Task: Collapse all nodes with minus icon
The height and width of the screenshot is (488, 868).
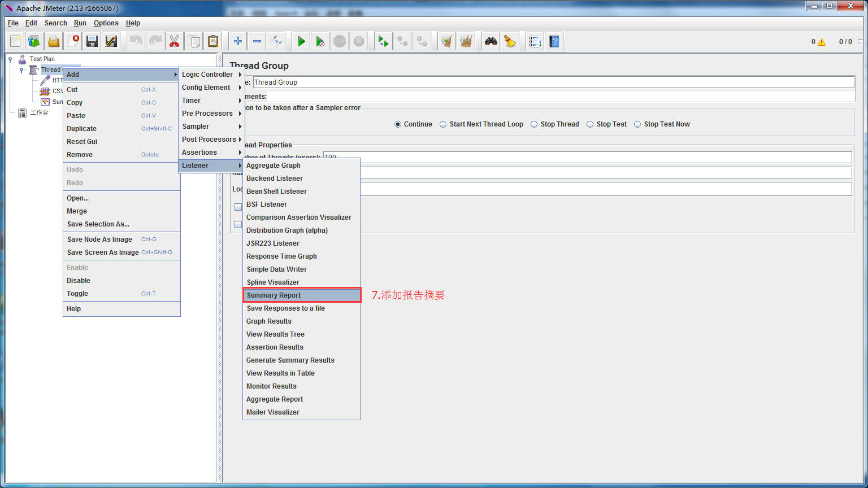Action: coord(257,41)
